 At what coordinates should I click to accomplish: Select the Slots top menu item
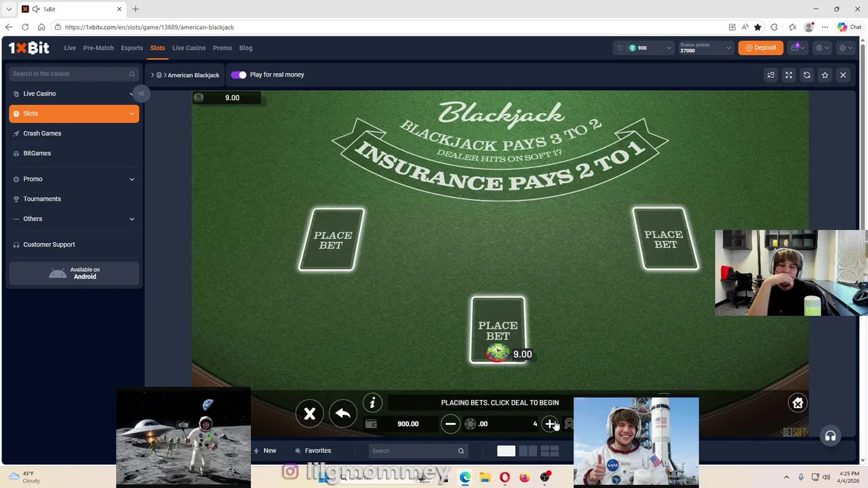tap(157, 48)
